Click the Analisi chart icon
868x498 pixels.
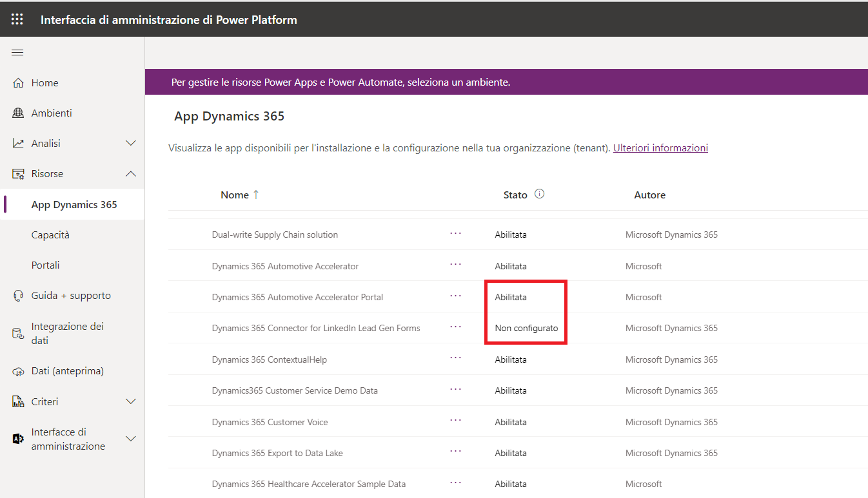[x=18, y=143]
